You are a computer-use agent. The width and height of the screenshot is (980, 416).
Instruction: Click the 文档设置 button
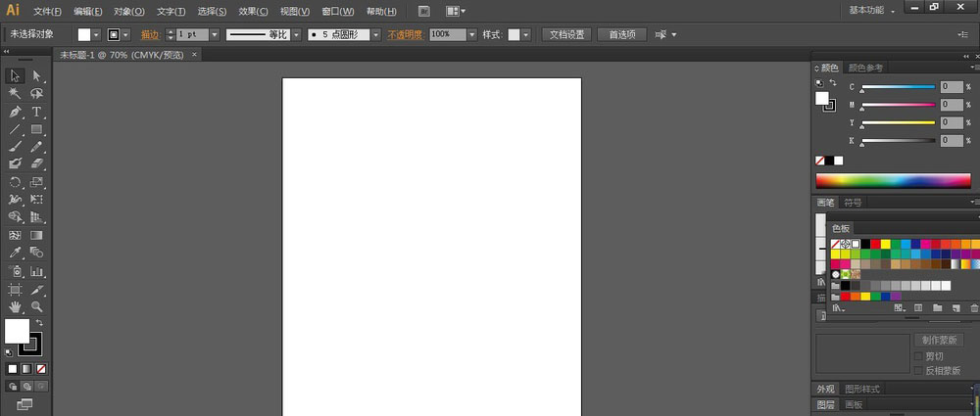tap(565, 34)
